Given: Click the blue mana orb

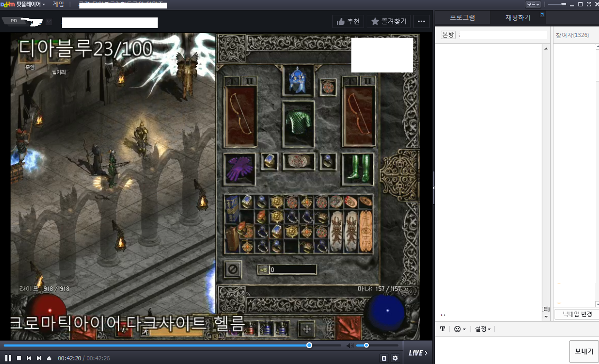Looking at the screenshot, I should click(x=386, y=311).
